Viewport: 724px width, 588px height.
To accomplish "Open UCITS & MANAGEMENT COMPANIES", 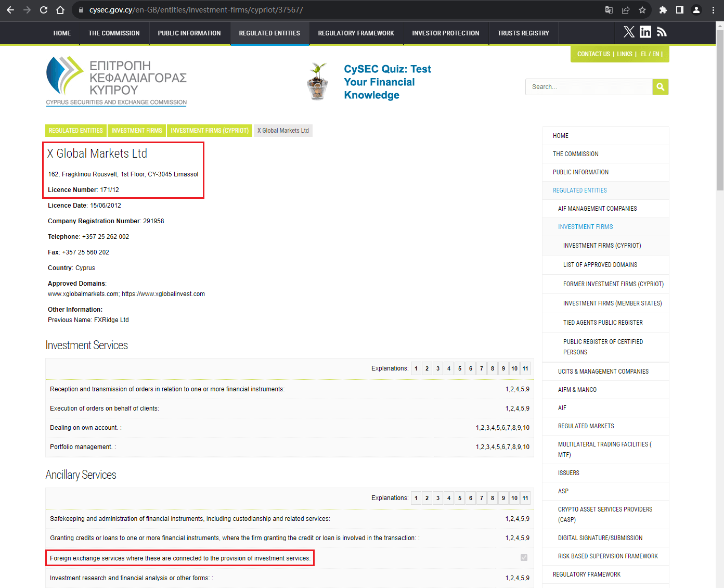I will coord(605,372).
